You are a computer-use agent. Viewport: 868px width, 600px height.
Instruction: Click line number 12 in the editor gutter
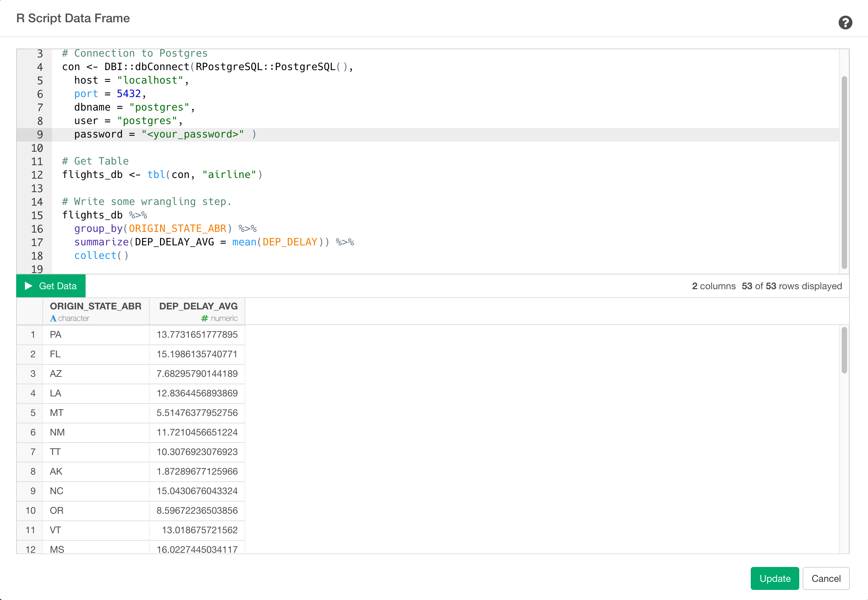[x=37, y=175]
